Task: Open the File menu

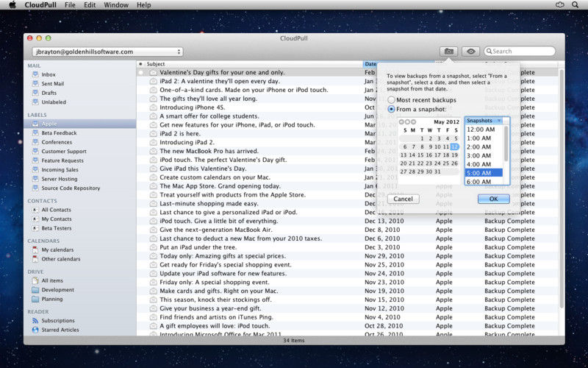Action: [70, 5]
